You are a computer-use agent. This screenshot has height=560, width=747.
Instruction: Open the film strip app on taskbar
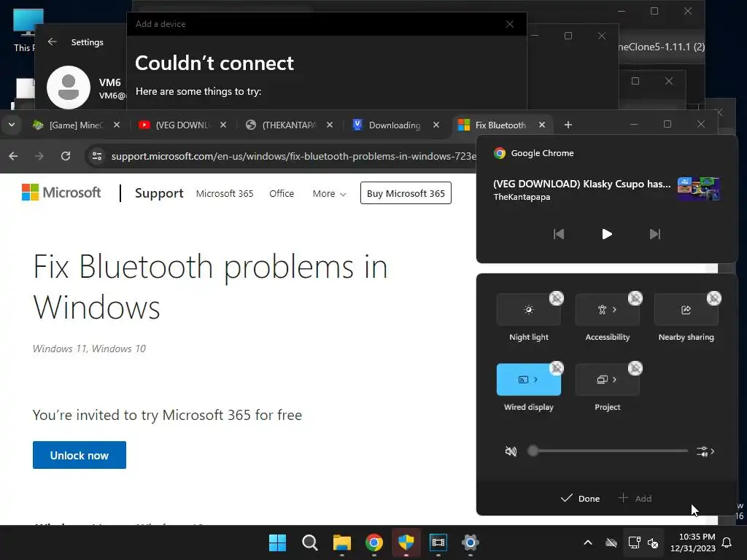[x=438, y=542]
